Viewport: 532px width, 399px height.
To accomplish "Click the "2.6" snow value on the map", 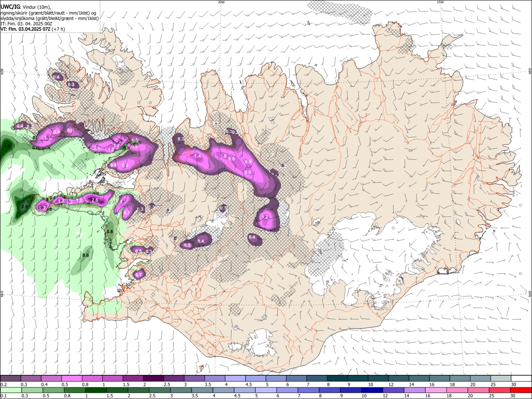I will pos(95,200).
